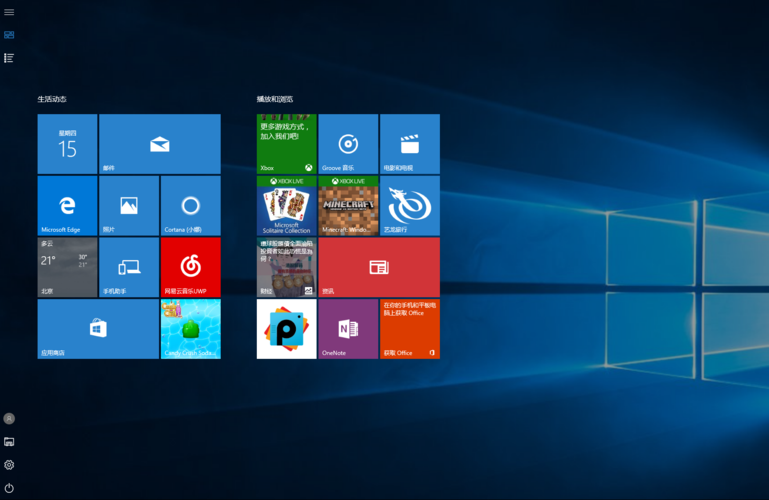769x500 pixels.
Task: Click the 生活动态 group heading
Action: tap(52, 99)
